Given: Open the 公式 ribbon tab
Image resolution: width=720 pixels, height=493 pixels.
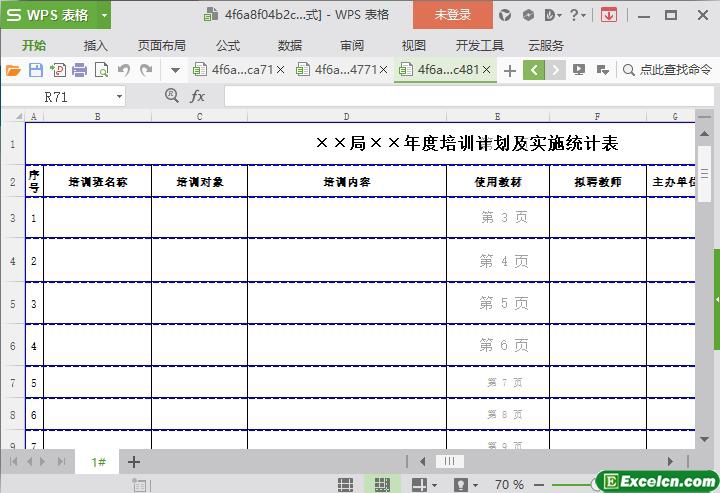Looking at the screenshot, I should [228, 45].
